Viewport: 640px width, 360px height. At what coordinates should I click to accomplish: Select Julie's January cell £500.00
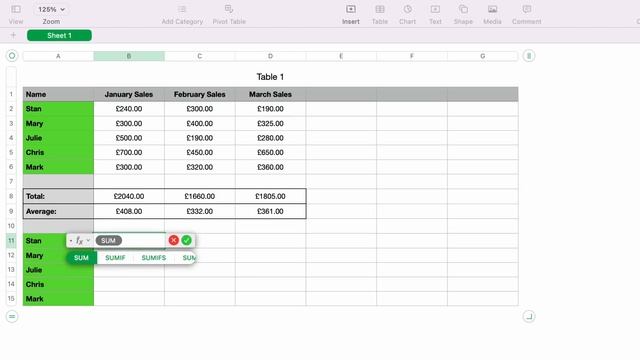[129, 138]
